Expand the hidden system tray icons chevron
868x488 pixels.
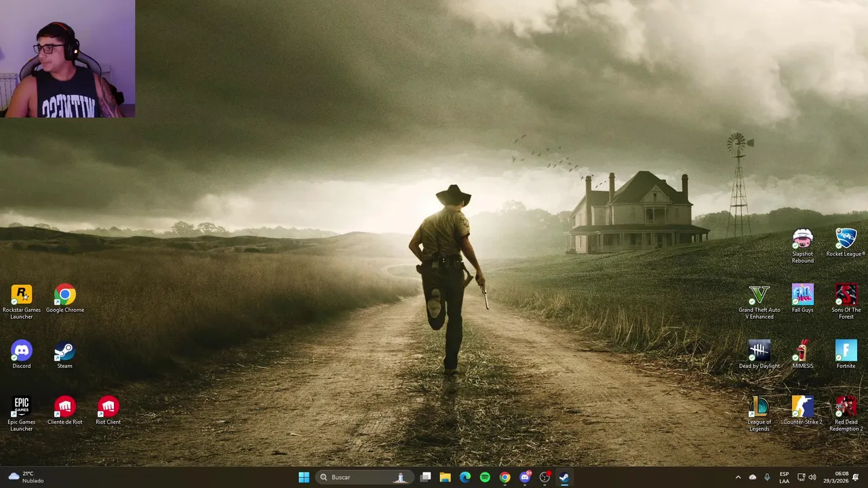tap(738, 477)
